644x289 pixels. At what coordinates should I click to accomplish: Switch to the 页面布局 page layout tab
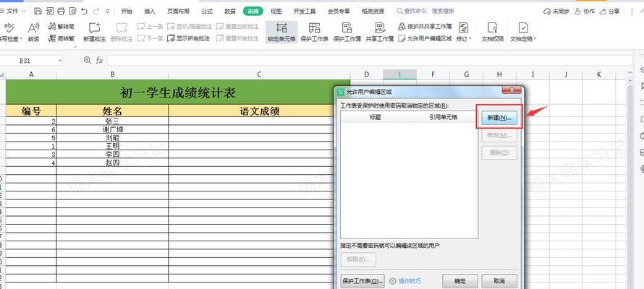pos(178,12)
